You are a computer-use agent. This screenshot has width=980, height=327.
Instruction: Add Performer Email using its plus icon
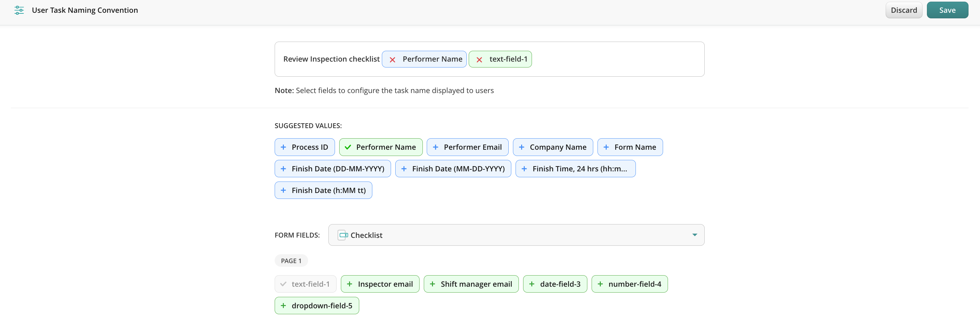pos(435,147)
